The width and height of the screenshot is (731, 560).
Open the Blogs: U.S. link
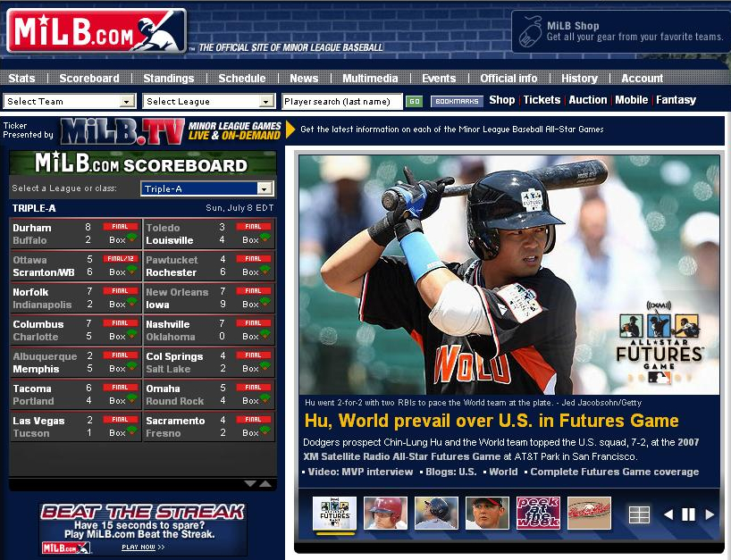click(x=450, y=472)
